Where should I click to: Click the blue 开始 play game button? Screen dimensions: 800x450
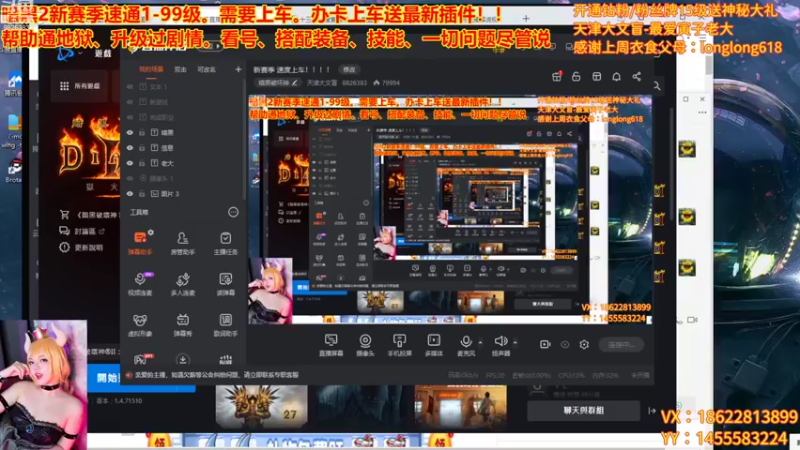pyautogui.click(x=141, y=378)
